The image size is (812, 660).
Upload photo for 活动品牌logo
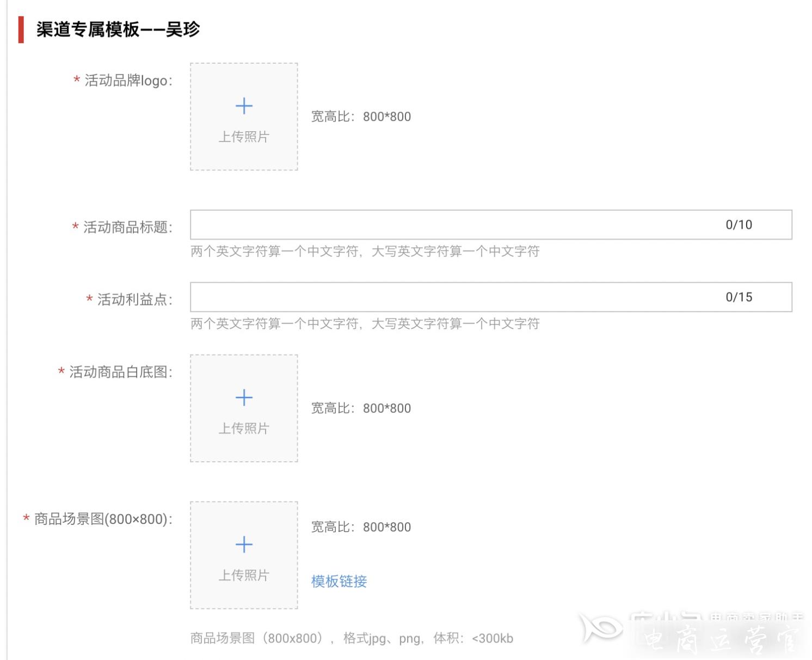click(x=244, y=117)
